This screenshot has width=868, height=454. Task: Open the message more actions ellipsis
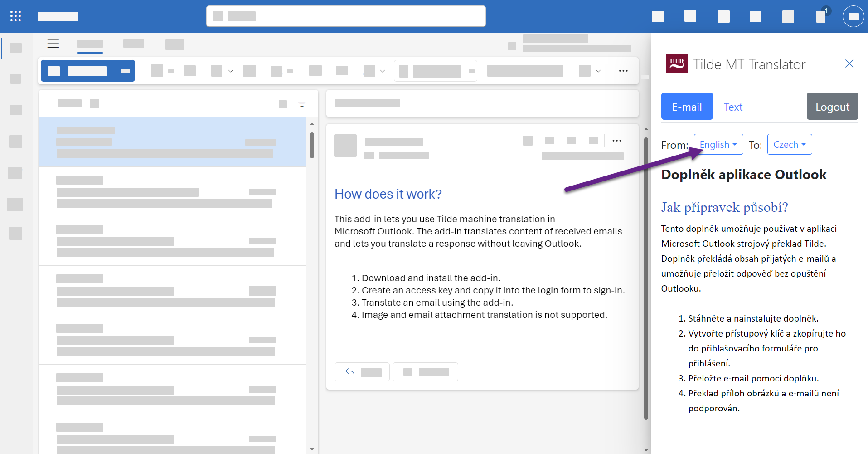point(617,141)
